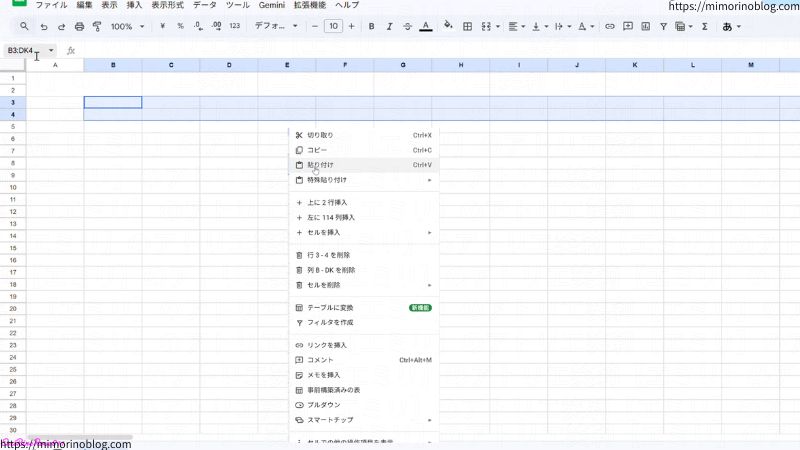
Task: Open the 表示 menu
Action: (109, 5)
